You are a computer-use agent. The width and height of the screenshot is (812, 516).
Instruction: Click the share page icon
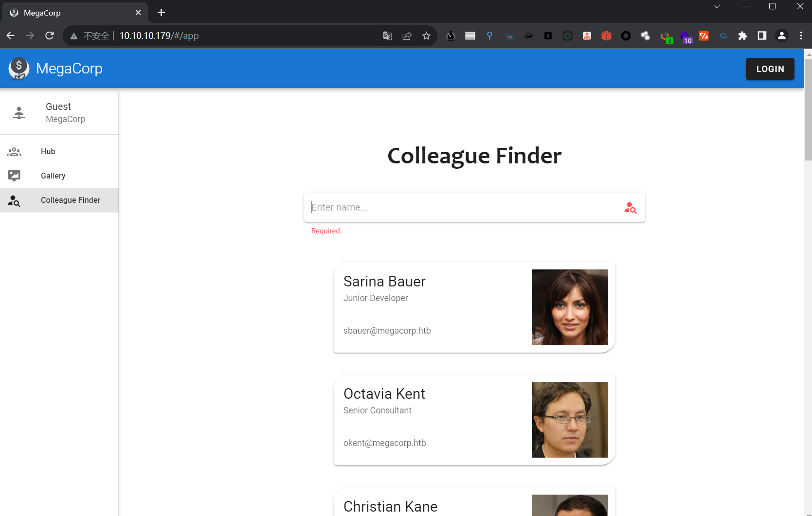[407, 36]
